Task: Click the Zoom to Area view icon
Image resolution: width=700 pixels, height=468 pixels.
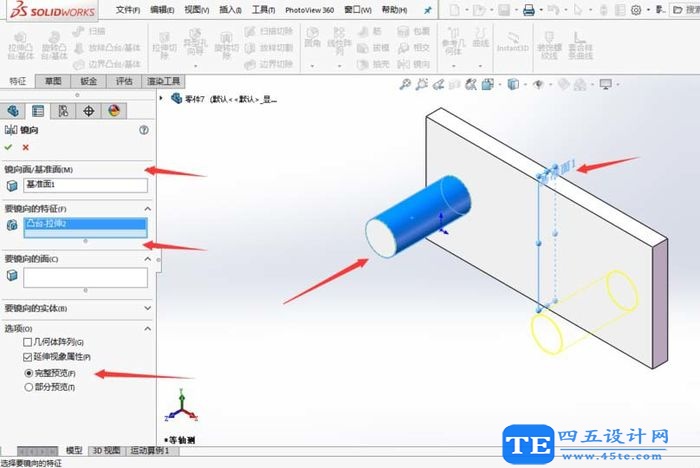Action: (x=421, y=84)
